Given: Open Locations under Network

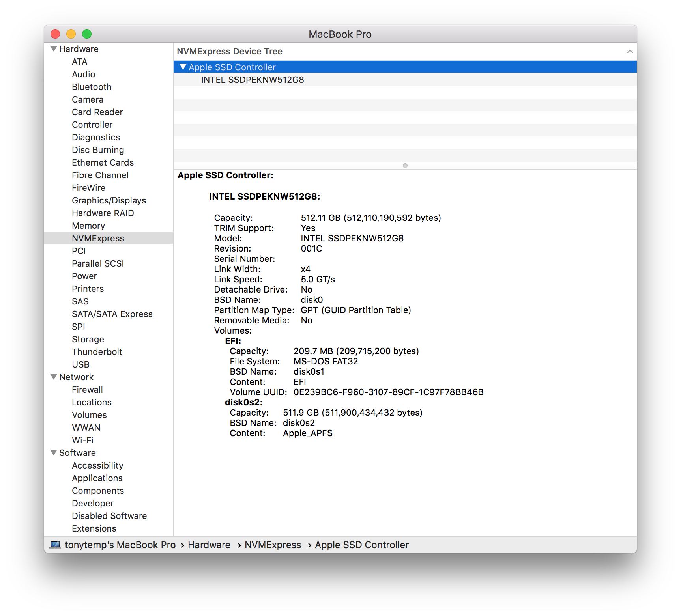Looking at the screenshot, I should pyautogui.click(x=92, y=402).
